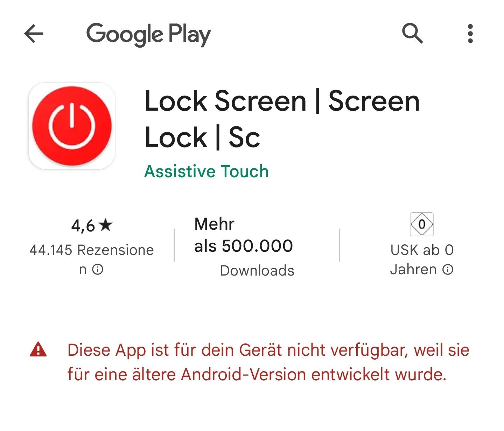The height and width of the screenshot is (431, 504).
Task: Tap the 4,6 rating number
Action: tap(83, 225)
